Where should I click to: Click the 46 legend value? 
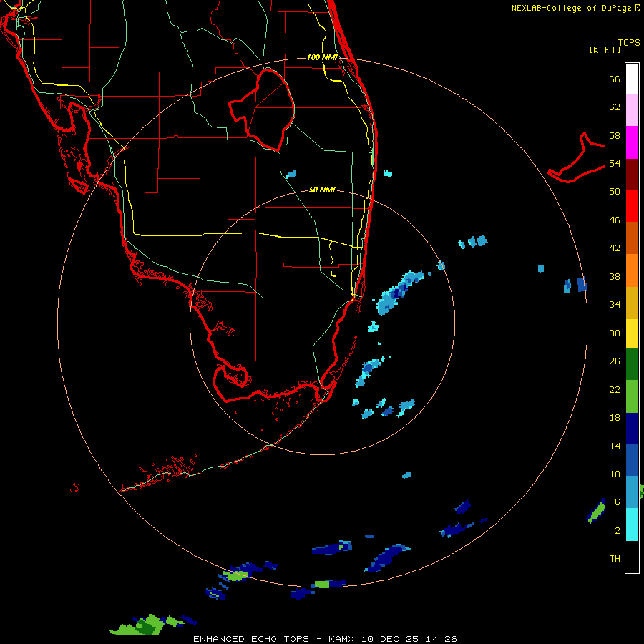[615, 220]
